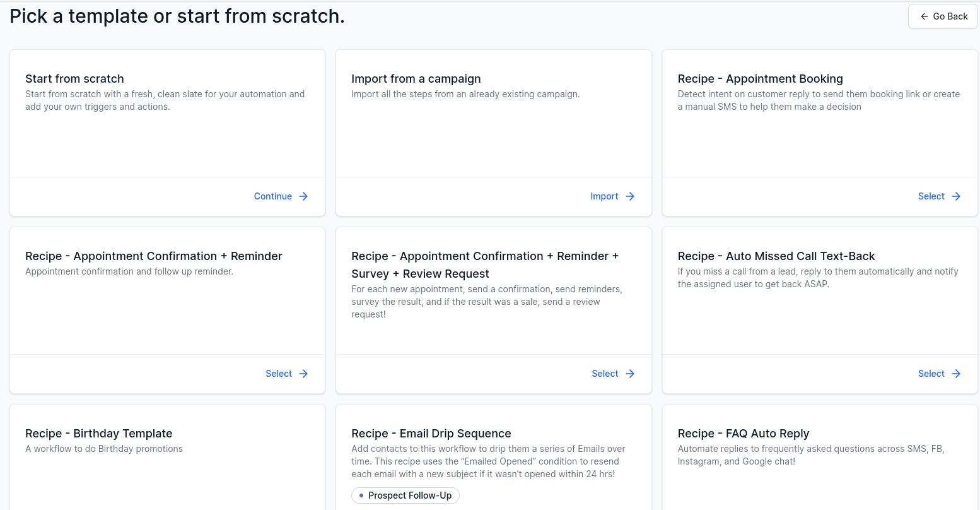Viewport: 980px width, 510px height.
Task: Click the back arrow inside Go Back
Action: tap(924, 16)
